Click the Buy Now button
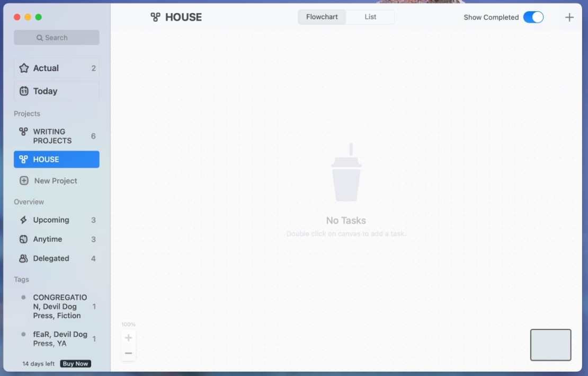Viewport: 588px width, 376px height. pyautogui.click(x=75, y=364)
